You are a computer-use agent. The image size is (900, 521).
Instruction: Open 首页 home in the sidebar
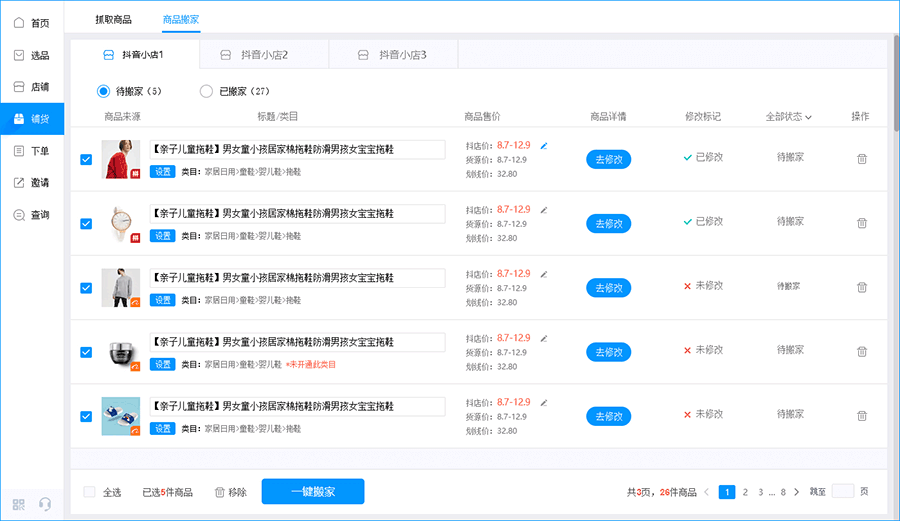[31, 22]
